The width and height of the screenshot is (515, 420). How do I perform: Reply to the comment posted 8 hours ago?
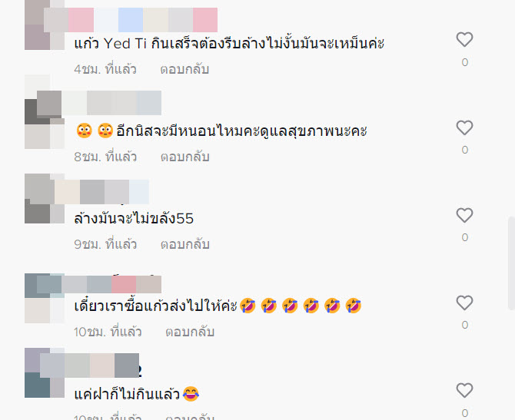(184, 157)
